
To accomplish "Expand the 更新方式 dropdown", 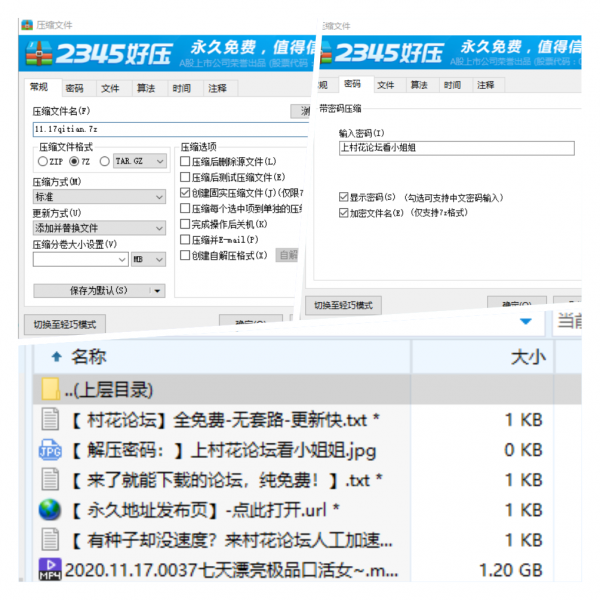I will (99, 228).
